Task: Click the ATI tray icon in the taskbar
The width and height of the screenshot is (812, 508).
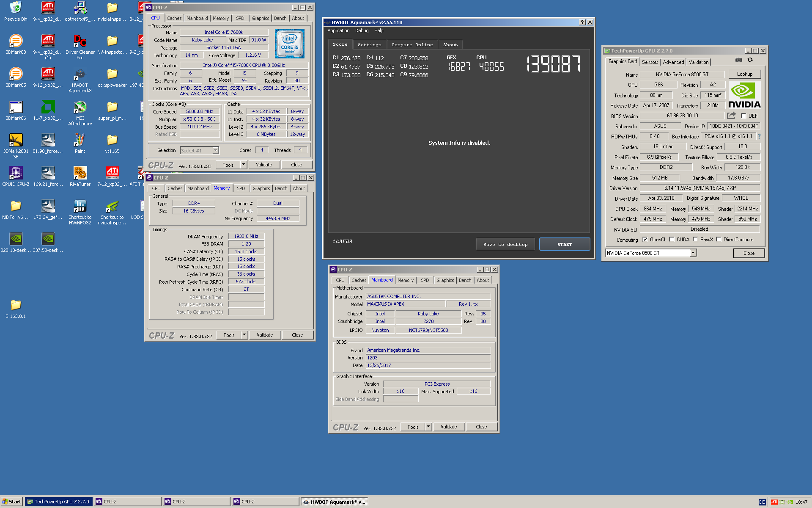Action: click(774, 502)
